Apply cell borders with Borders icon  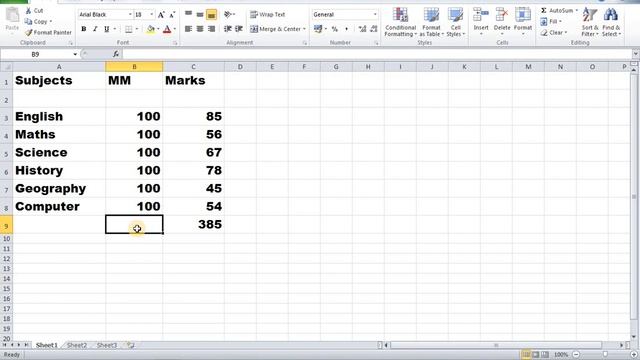129,29
